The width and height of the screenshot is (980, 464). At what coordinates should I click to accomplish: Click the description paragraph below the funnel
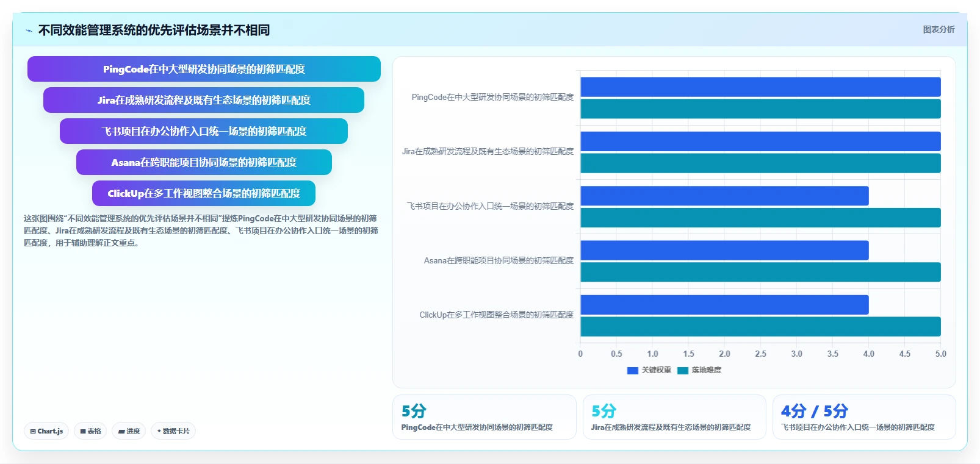point(201,230)
